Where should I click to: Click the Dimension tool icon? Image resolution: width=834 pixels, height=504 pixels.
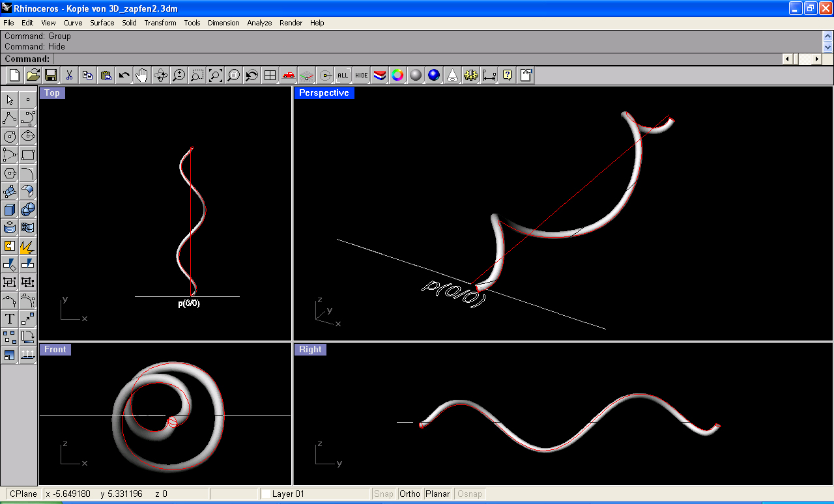tap(489, 76)
